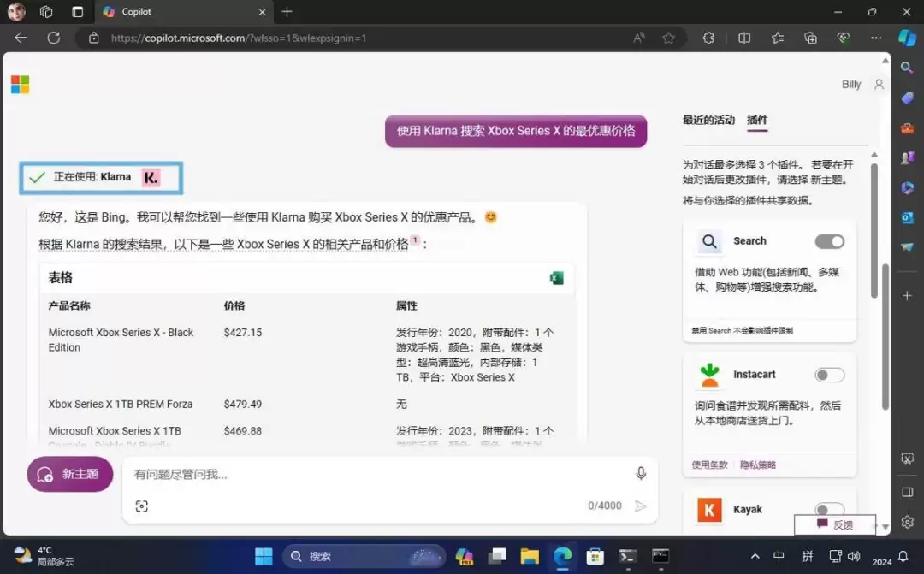Switch to the 最近的活动 tab

tap(708, 121)
